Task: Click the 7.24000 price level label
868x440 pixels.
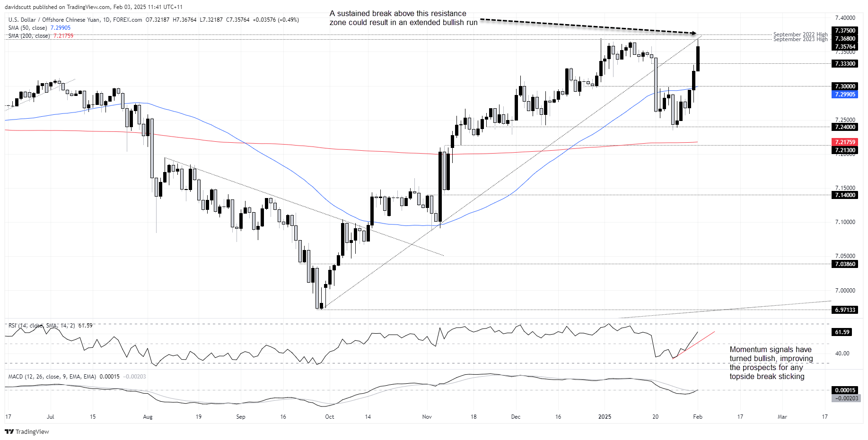Action: click(845, 127)
